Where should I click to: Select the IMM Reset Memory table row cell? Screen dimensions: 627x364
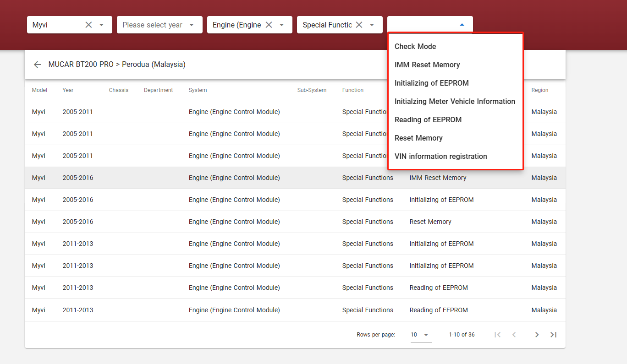[438, 178]
